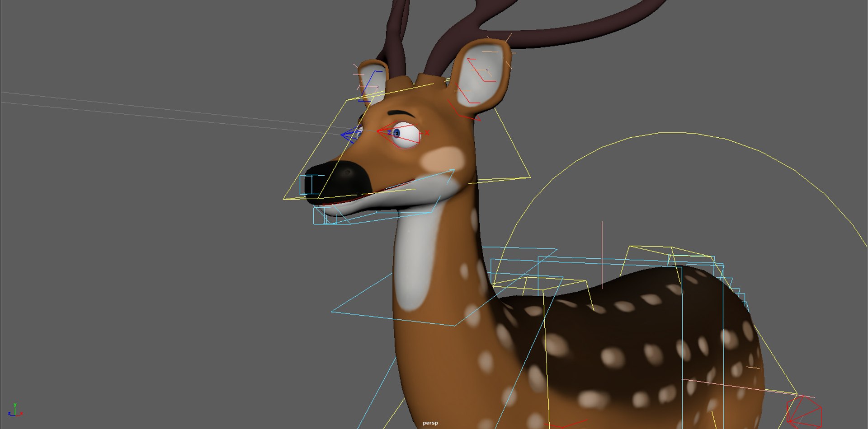
Task: Click the XYZ axis orientation gizmo
Action: [15, 410]
